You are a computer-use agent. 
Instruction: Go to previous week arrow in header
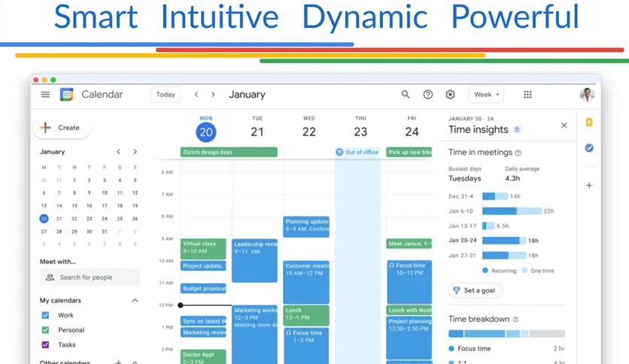[196, 95]
